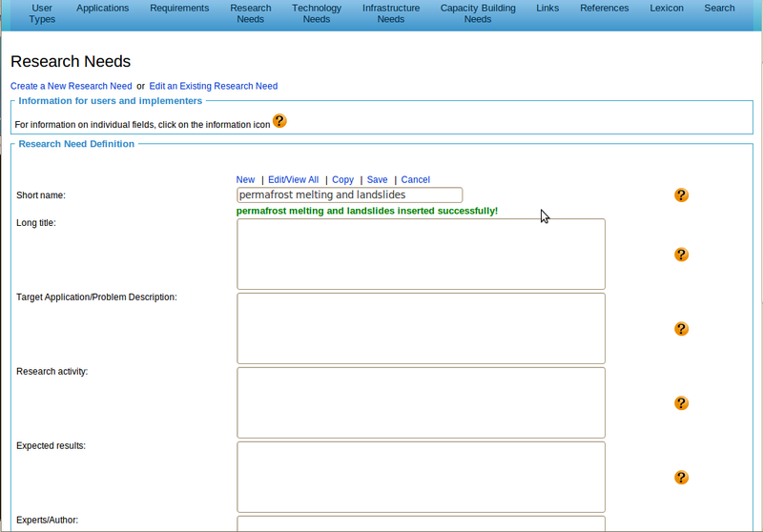Image resolution: width=763 pixels, height=532 pixels.
Task: Click help icon beside Long title field
Action: coord(681,255)
